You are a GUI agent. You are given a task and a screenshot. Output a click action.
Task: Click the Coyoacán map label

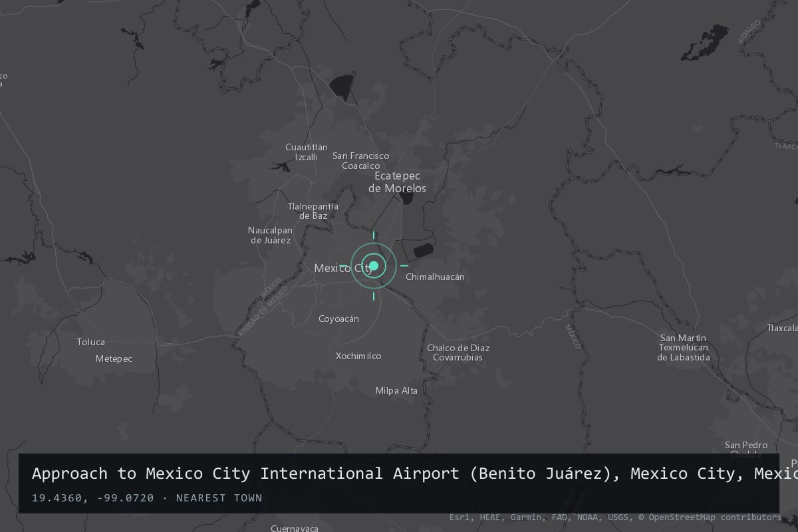338,319
